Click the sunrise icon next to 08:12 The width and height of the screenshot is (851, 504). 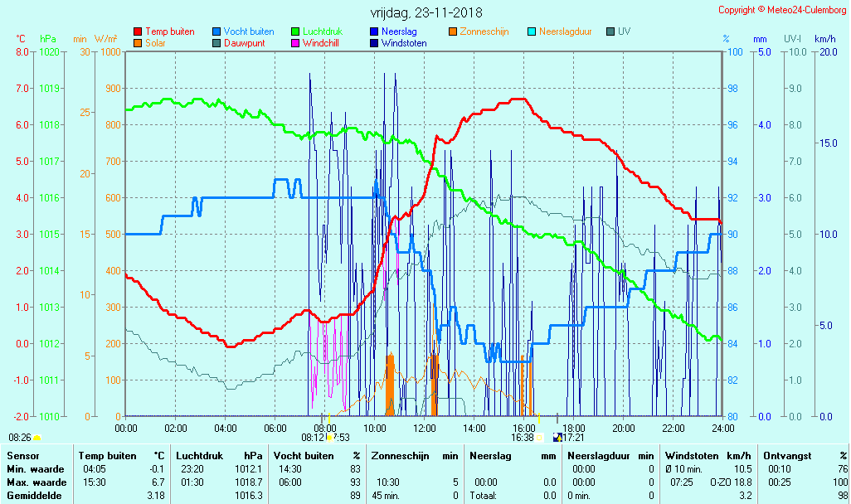pos(329,437)
